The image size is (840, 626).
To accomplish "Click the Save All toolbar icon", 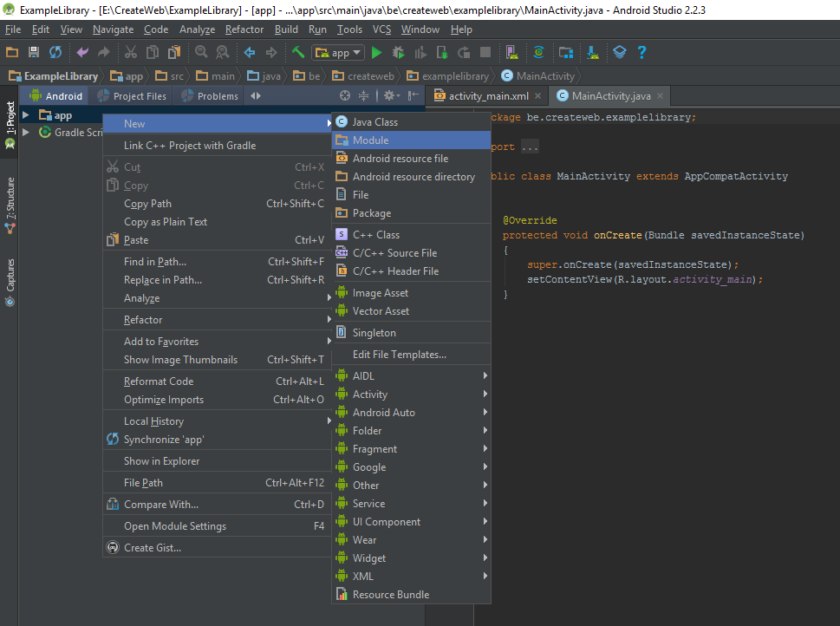I will [34, 53].
